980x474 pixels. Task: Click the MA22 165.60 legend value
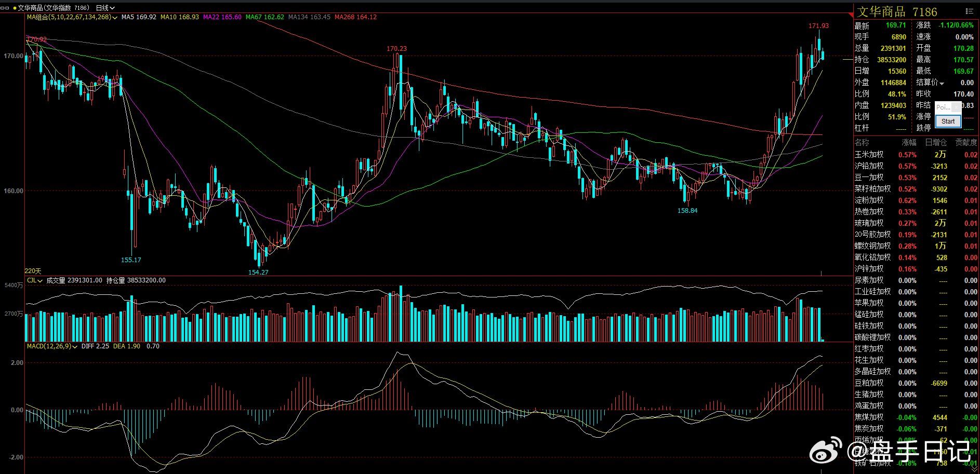pos(222,17)
